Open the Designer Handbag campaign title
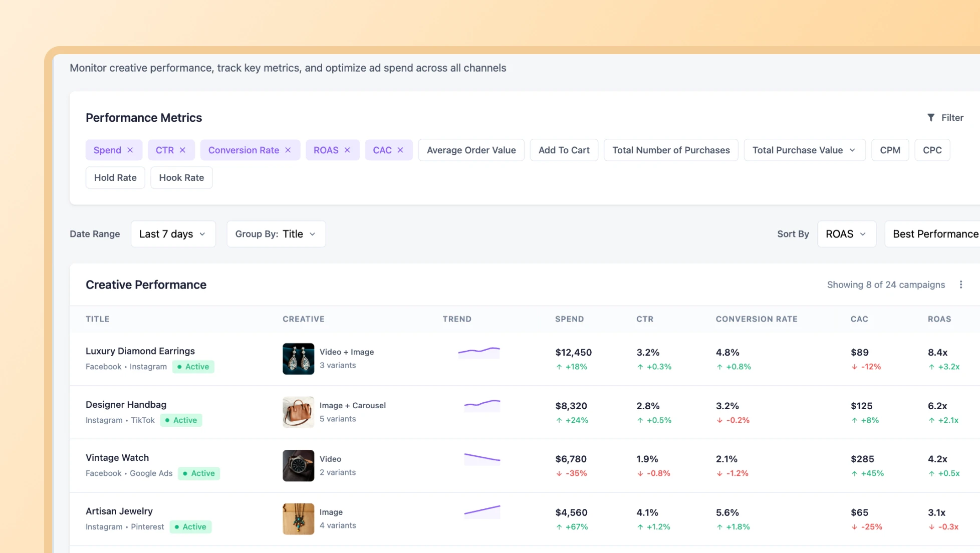 (126, 405)
